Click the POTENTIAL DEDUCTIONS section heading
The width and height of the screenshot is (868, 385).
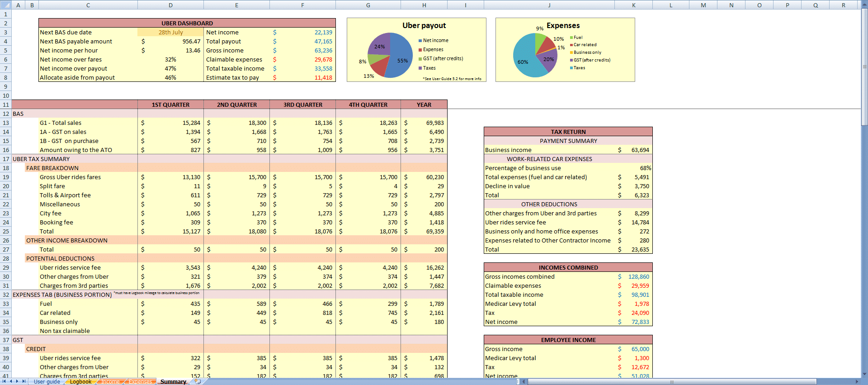click(61, 258)
